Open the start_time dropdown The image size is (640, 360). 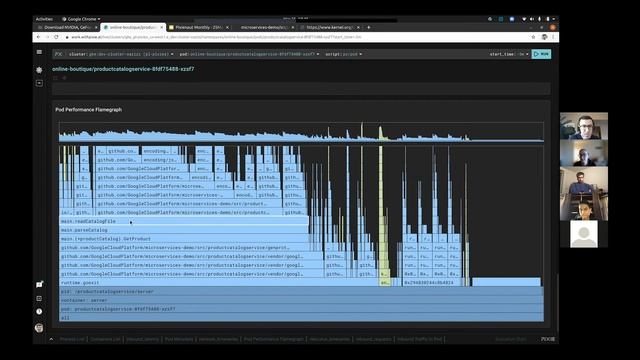509,54
